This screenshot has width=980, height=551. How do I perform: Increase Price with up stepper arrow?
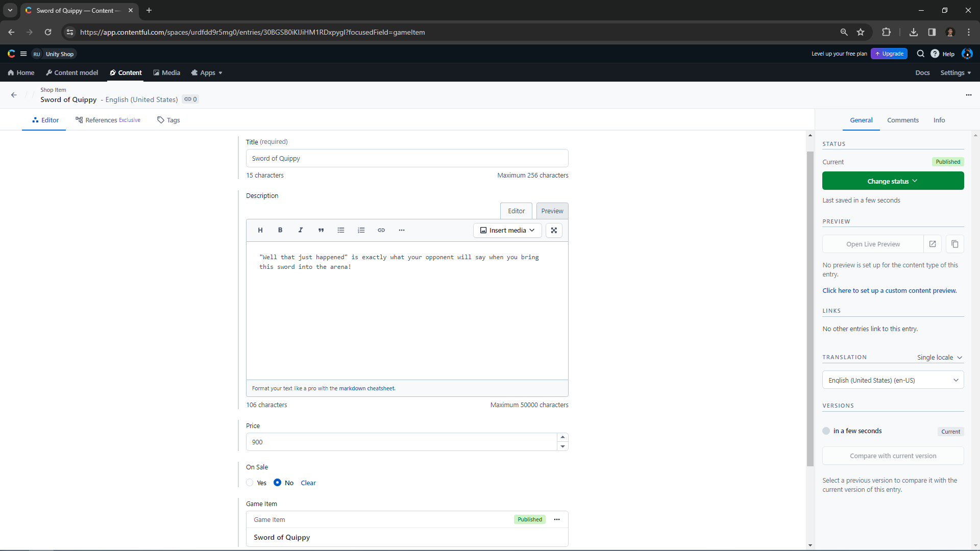coord(562,437)
